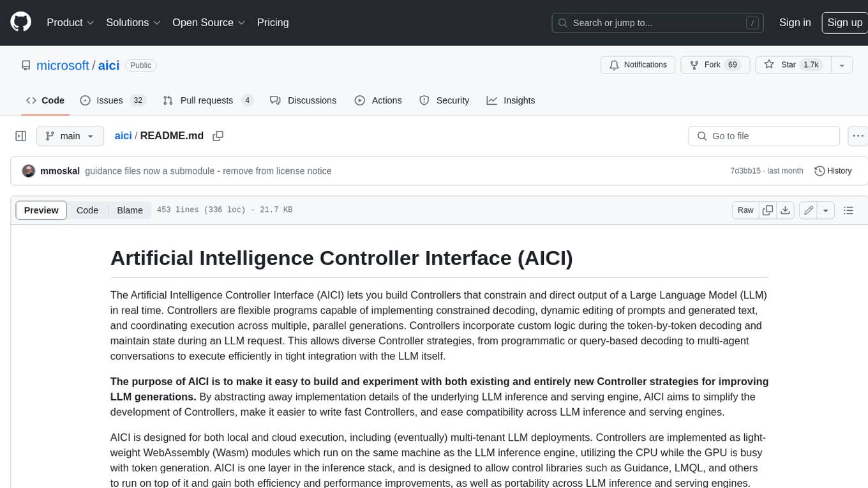Switch to the Pull requests tab

[208, 100]
